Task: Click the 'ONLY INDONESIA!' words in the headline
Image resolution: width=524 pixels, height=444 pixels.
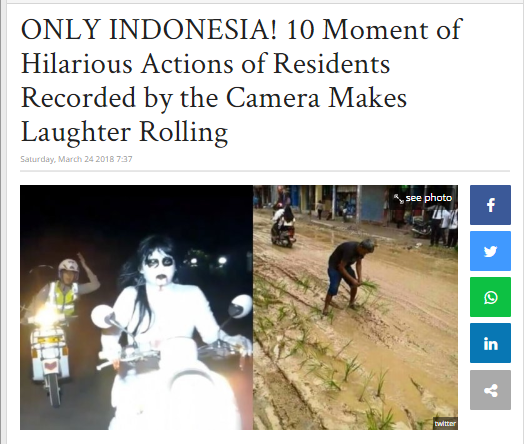Action: coord(149,30)
